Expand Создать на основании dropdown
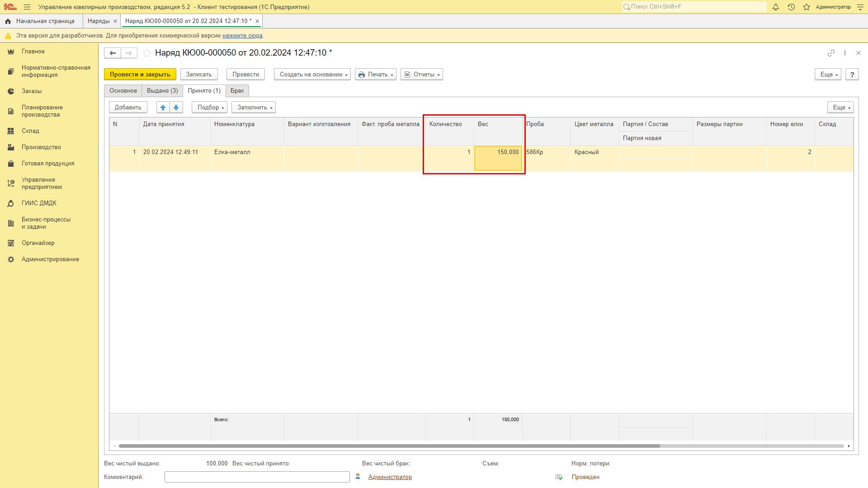 click(312, 75)
